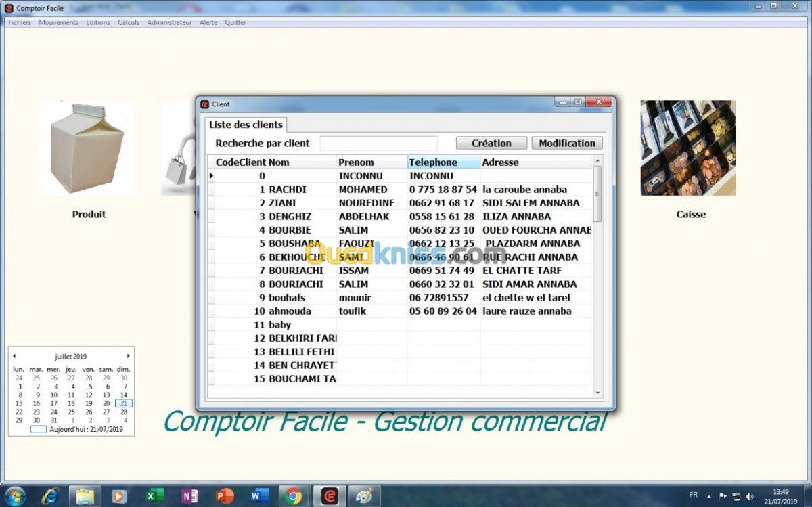812x507 pixels.
Task: Open the Windows Start menu
Action: coord(15,496)
